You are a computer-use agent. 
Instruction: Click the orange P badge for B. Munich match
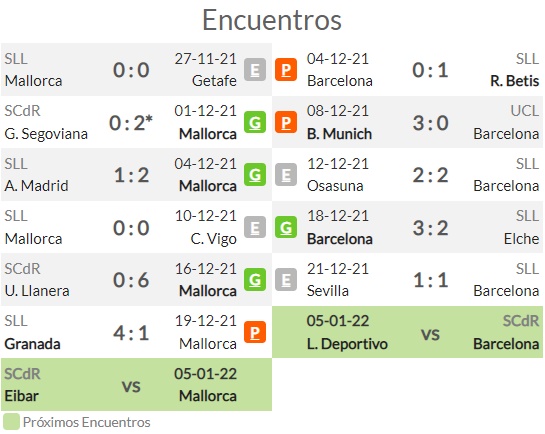(x=286, y=122)
